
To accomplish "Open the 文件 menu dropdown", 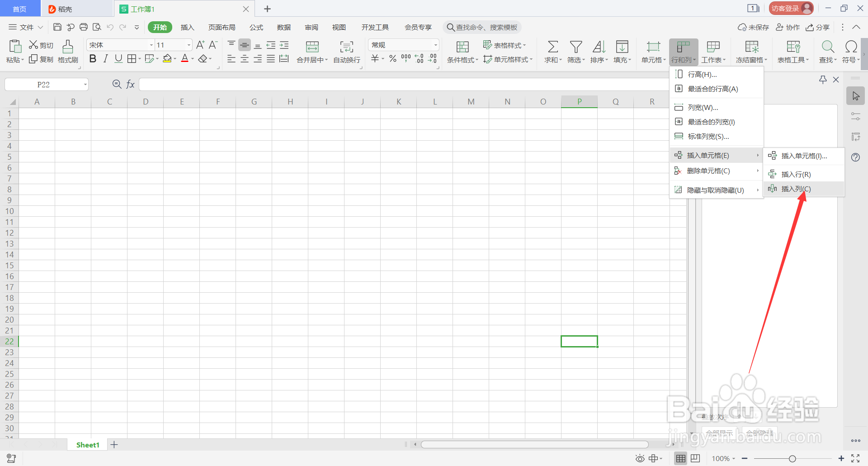I will pyautogui.click(x=26, y=27).
